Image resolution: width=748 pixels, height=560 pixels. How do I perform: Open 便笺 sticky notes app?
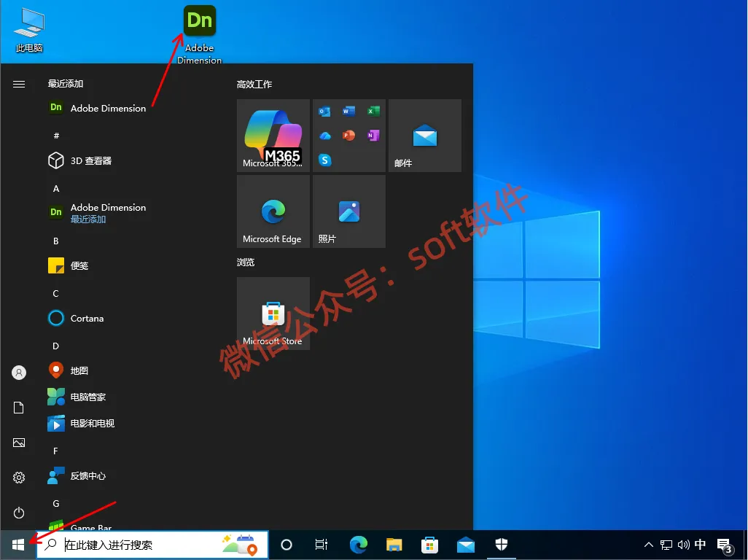point(69,265)
